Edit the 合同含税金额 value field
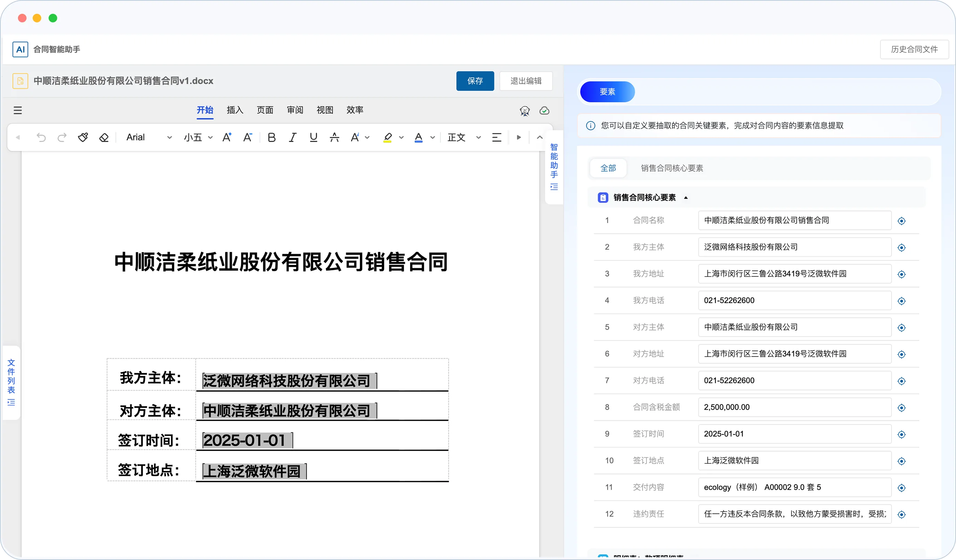Viewport: 956px width, 560px height. point(795,407)
